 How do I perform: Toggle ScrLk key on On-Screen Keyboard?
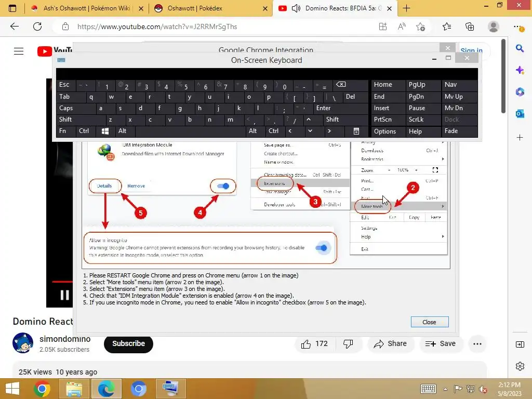[423, 119]
